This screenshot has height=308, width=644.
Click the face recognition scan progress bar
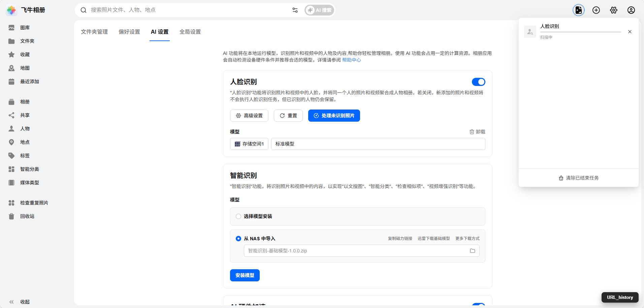pos(580,32)
